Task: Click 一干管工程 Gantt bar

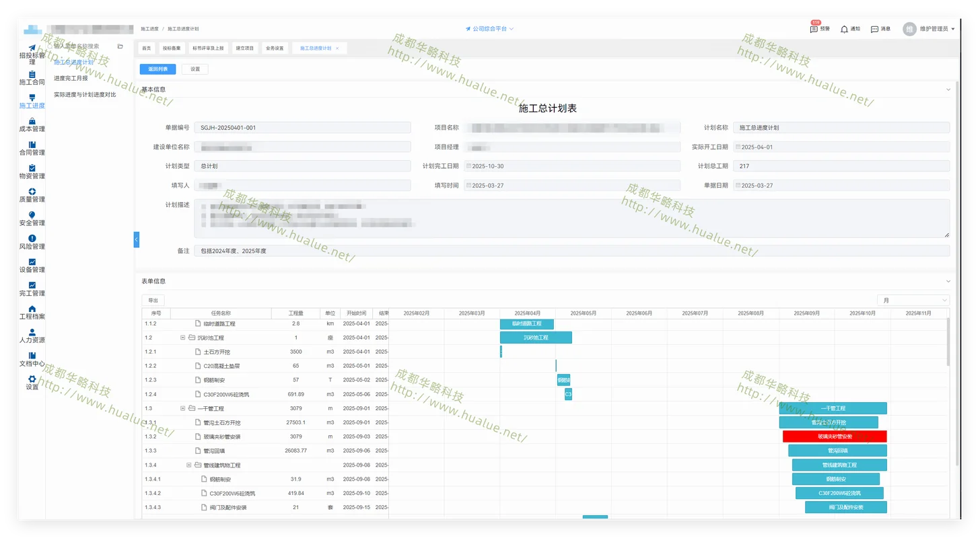Action: pyautogui.click(x=833, y=408)
